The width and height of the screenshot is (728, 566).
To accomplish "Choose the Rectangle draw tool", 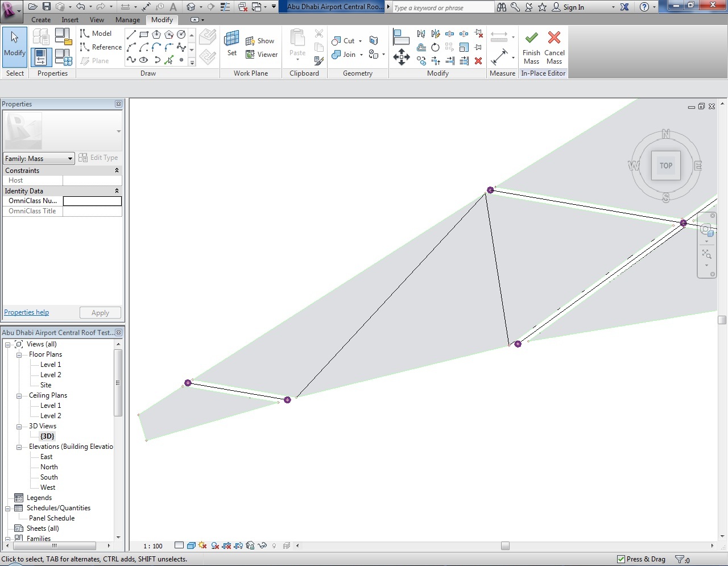I will [144, 35].
